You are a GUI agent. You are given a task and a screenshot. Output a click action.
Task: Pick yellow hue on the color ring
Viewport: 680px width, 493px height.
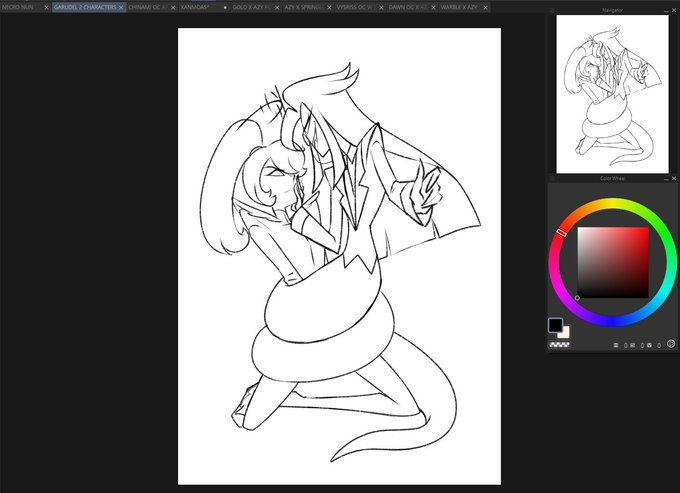point(612,203)
